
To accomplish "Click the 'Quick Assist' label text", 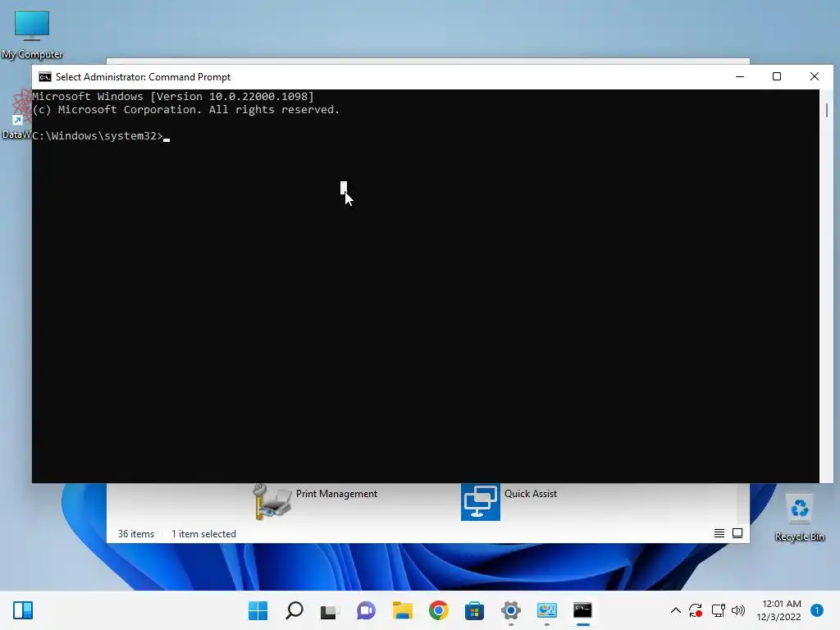I will [x=531, y=494].
